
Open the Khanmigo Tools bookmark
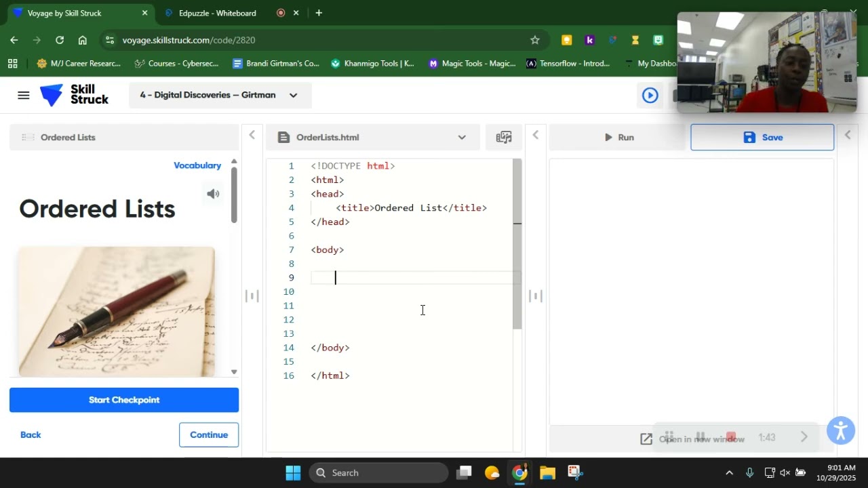[x=372, y=63]
